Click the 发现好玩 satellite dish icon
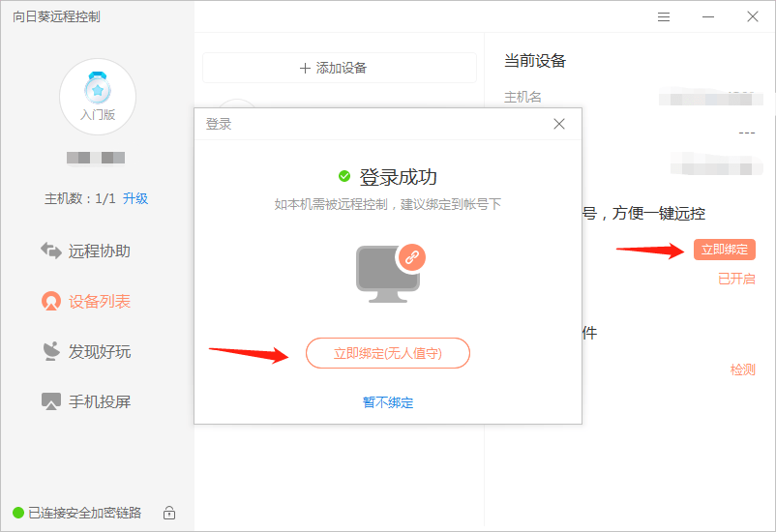 pyautogui.click(x=50, y=351)
